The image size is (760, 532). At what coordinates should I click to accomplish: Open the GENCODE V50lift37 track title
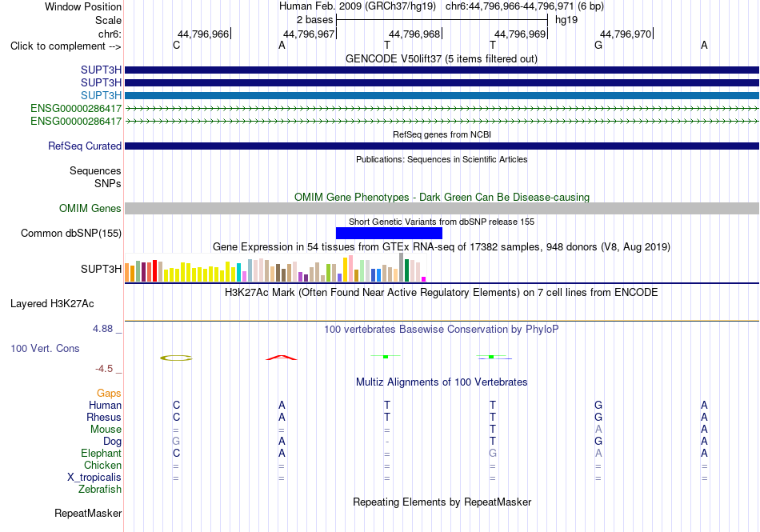click(441, 58)
